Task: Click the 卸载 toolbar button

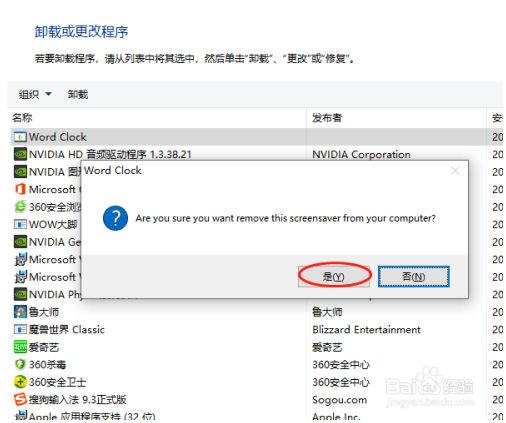Action: click(x=78, y=95)
